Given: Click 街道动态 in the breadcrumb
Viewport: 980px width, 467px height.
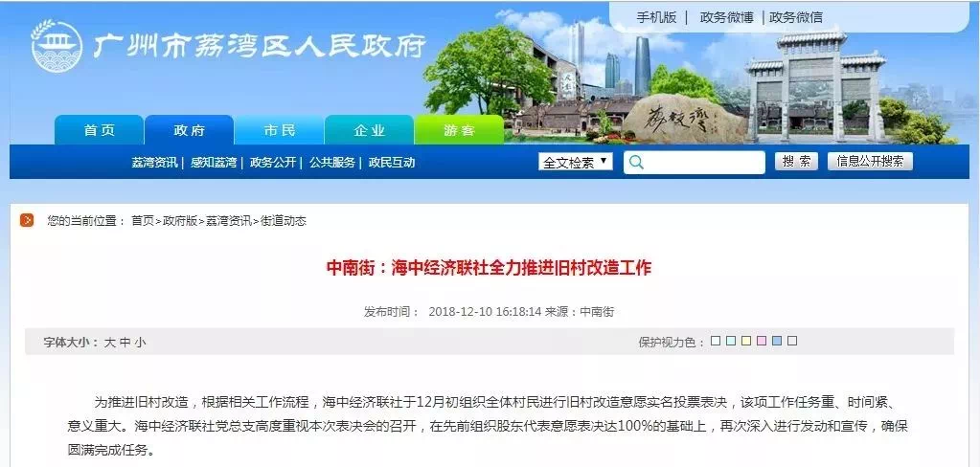Looking at the screenshot, I should (x=284, y=220).
